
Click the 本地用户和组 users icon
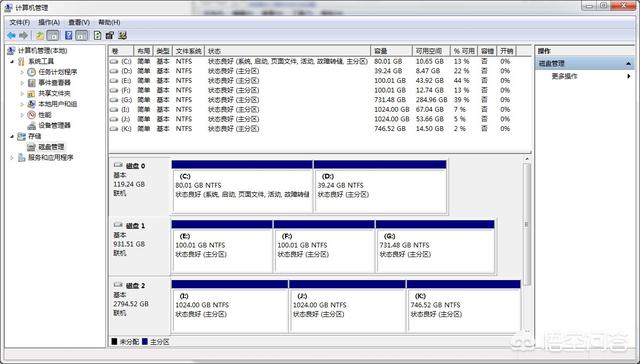tap(31, 104)
